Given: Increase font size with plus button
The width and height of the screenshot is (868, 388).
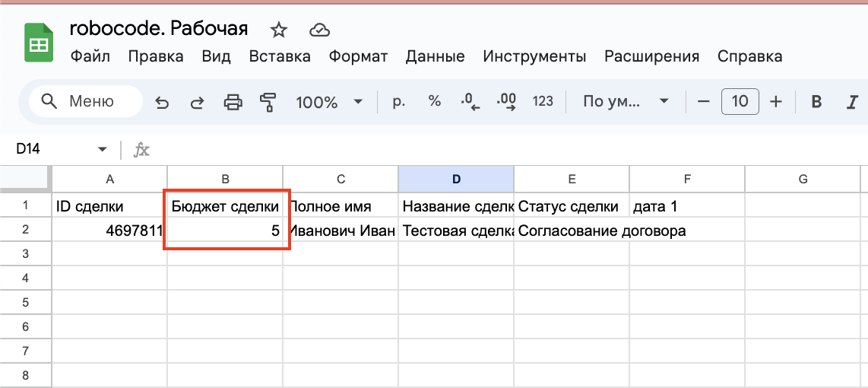Looking at the screenshot, I should [x=776, y=101].
